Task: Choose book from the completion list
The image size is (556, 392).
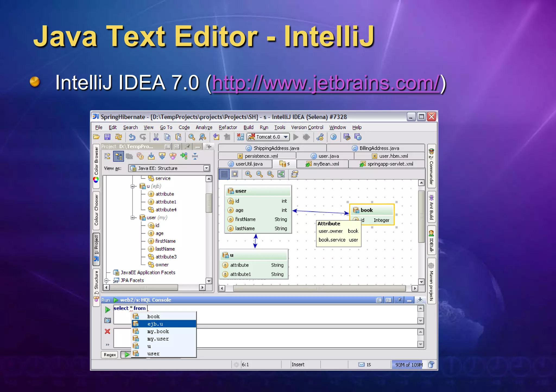Action: pyautogui.click(x=164, y=317)
